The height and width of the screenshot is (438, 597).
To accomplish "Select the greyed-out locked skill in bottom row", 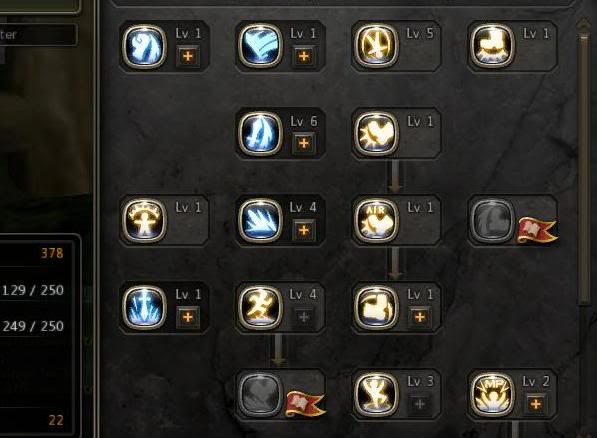I will (x=260, y=394).
